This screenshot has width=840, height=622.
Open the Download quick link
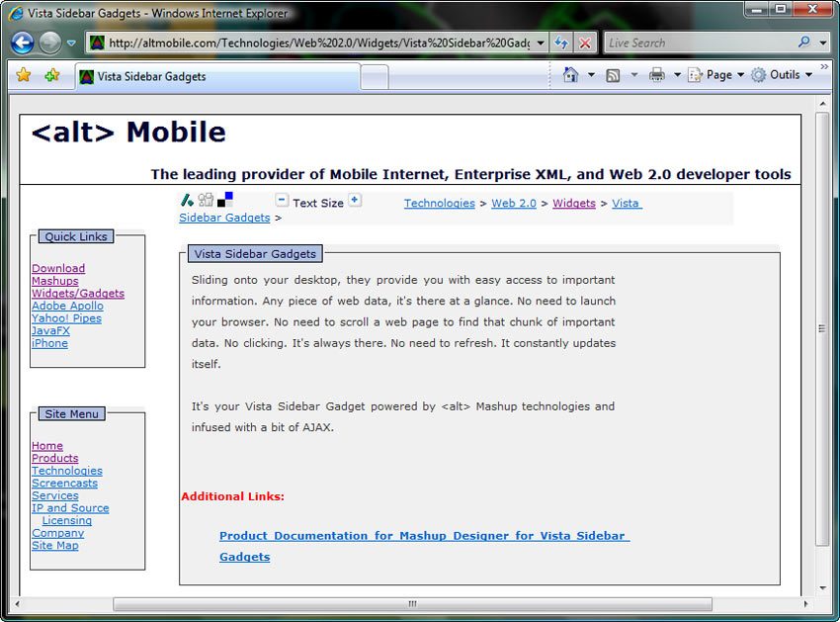[58, 268]
